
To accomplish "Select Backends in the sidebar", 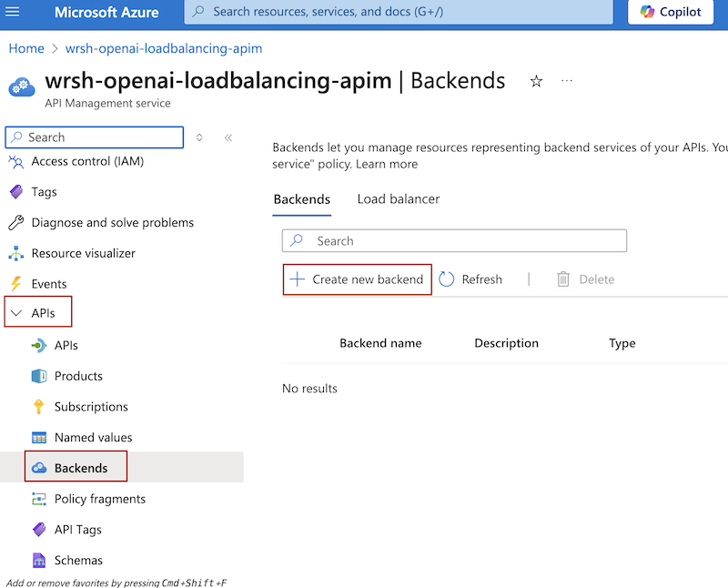I will click(81, 468).
